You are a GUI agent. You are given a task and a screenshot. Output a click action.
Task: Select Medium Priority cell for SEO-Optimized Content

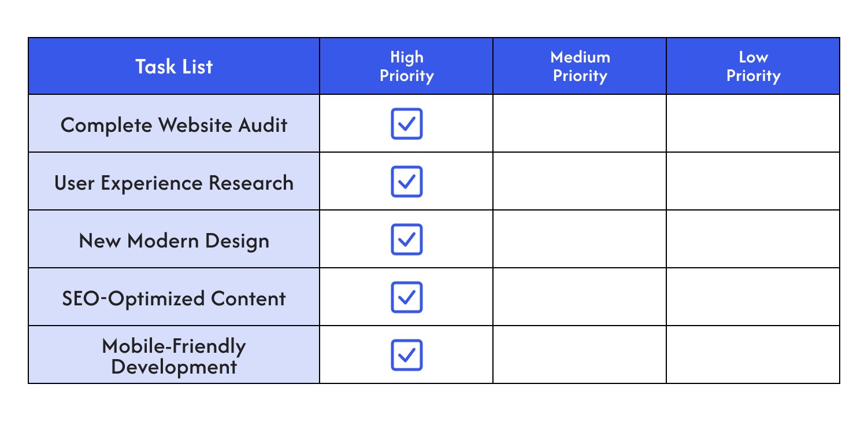point(580,297)
